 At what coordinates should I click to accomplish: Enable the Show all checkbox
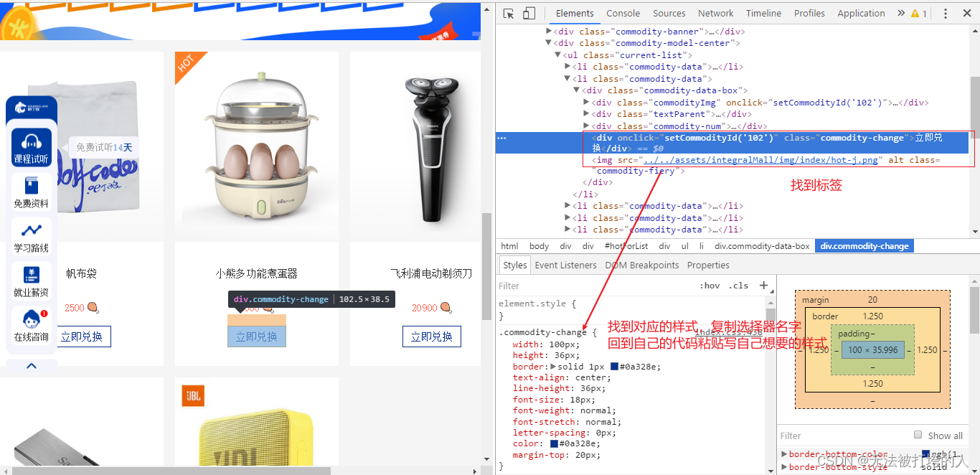(918, 435)
